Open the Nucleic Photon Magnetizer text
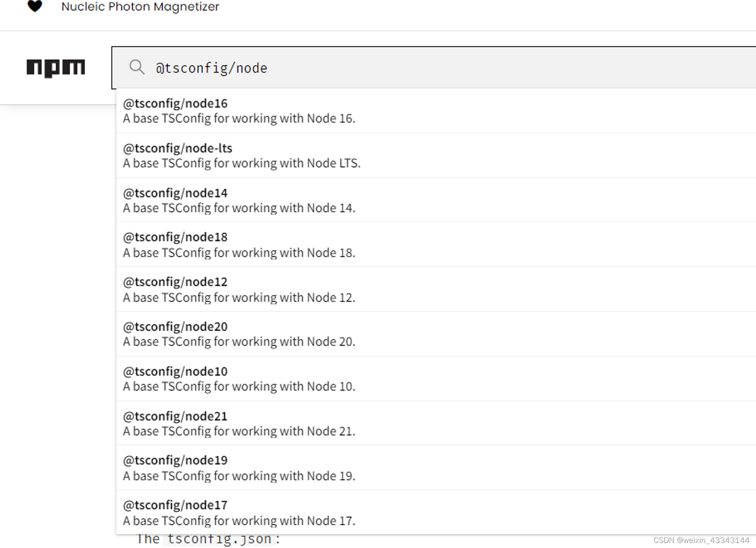The height and width of the screenshot is (548, 756). click(x=140, y=7)
